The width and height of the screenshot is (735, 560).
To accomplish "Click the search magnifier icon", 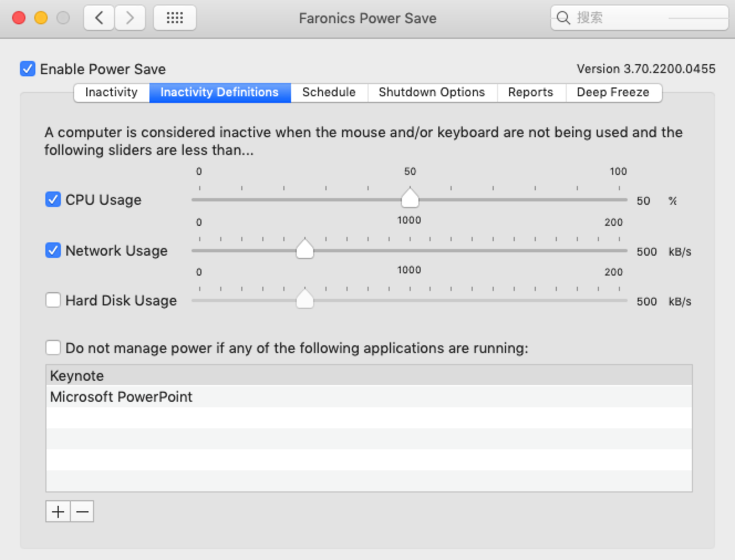I will [563, 18].
